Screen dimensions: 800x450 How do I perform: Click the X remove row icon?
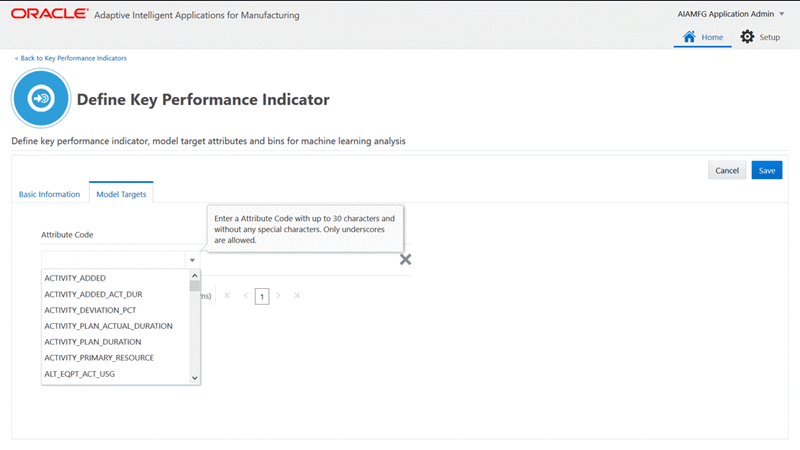(x=405, y=260)
